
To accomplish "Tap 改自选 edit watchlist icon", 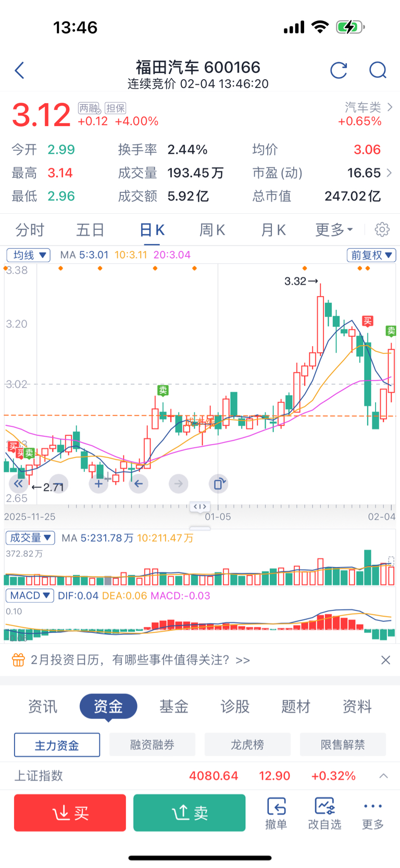I will 324,812.
